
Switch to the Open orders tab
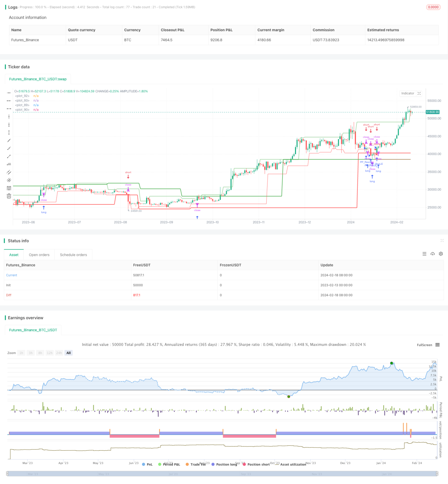(x=39, y=255)
